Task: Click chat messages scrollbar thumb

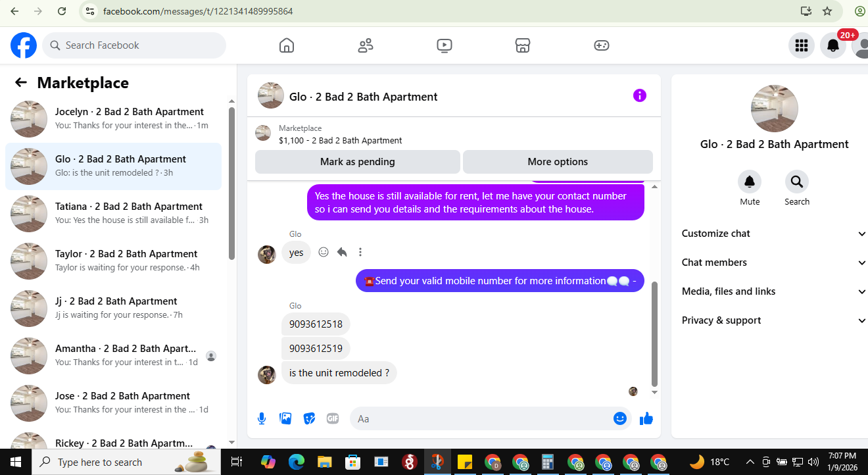Action: (654, 333)
